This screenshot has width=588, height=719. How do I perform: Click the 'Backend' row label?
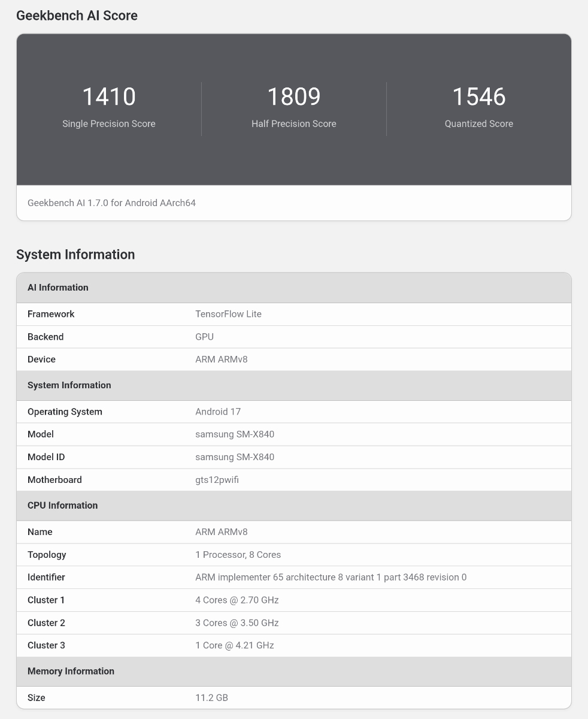point(46,337)
